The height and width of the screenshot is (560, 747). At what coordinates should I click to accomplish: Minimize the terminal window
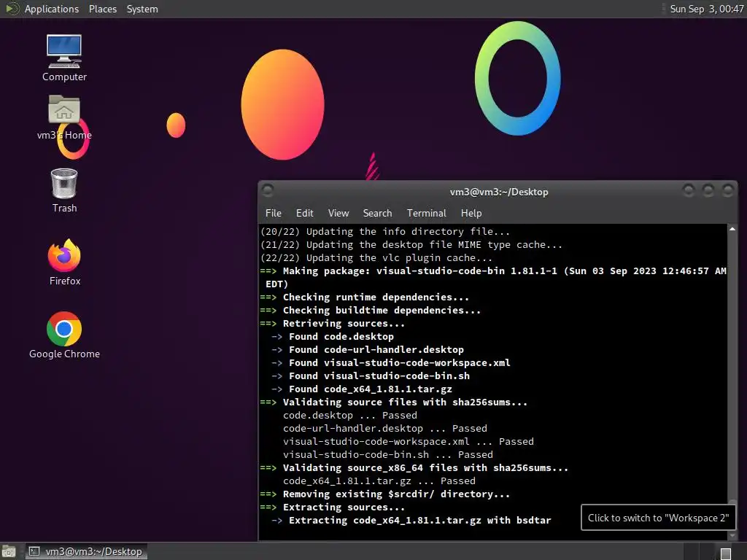click(x=689, y=190)
